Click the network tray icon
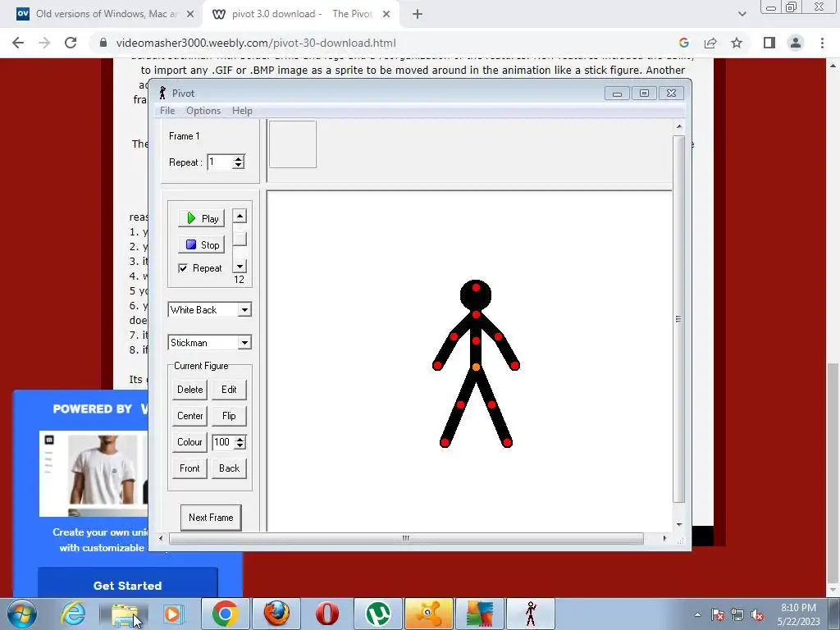 [737, 614]
